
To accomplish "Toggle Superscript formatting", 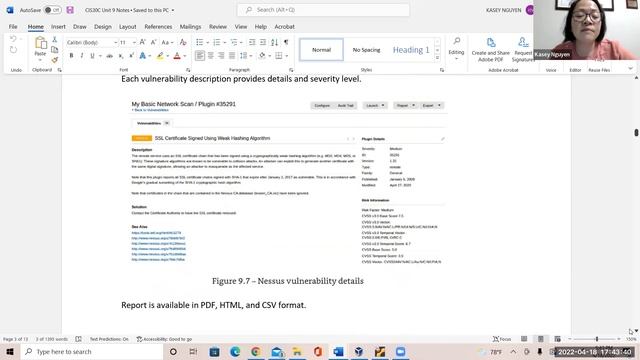I will (131, 56).
